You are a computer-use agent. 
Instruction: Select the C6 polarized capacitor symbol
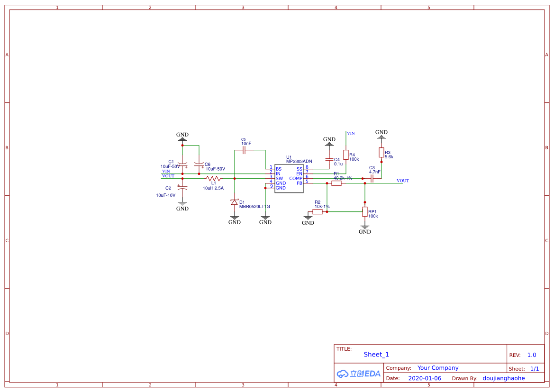click(x=199, y=165)
